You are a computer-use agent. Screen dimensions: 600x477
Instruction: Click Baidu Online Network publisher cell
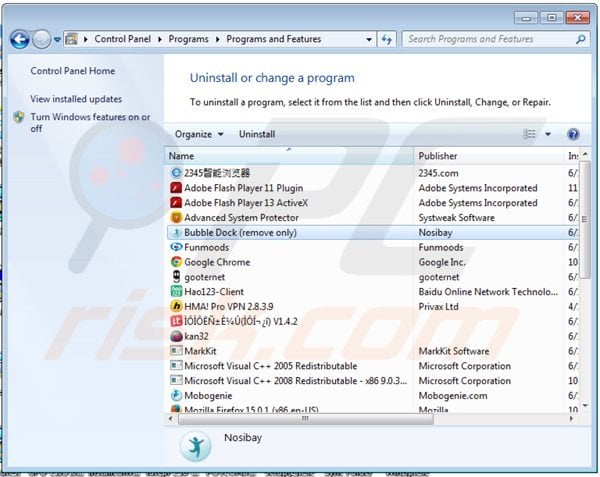(488, 292)
